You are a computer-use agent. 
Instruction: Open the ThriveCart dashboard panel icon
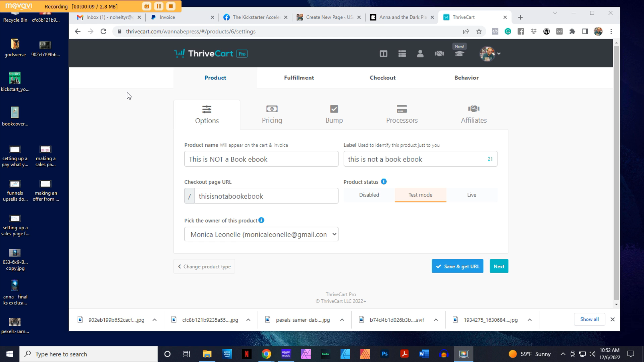click(x=383, y=53)
